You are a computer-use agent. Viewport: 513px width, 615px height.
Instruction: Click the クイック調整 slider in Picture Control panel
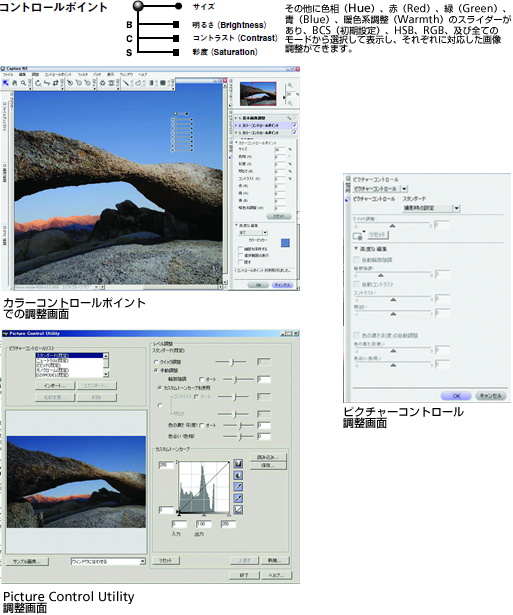392,225
